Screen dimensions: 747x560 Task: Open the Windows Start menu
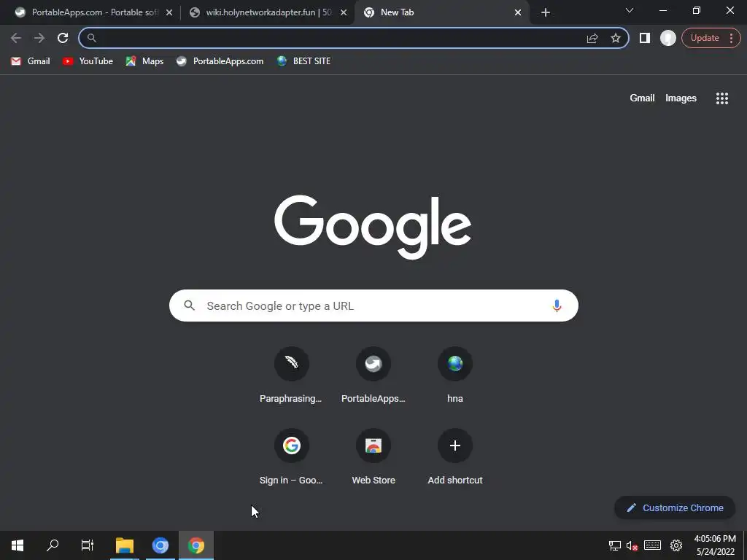coord(18,545)
